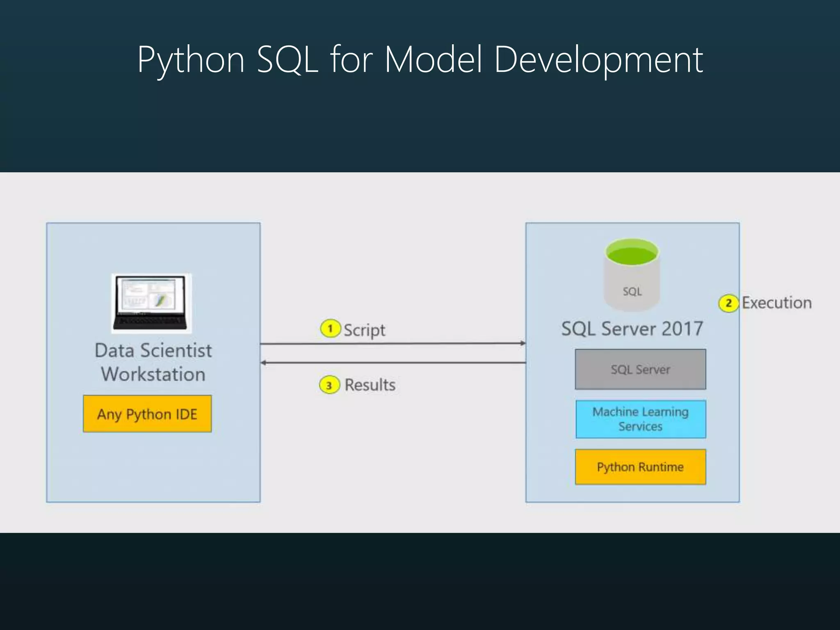
Task: Click the 'SQL Server 2017' heading
Action: (632, 329)
